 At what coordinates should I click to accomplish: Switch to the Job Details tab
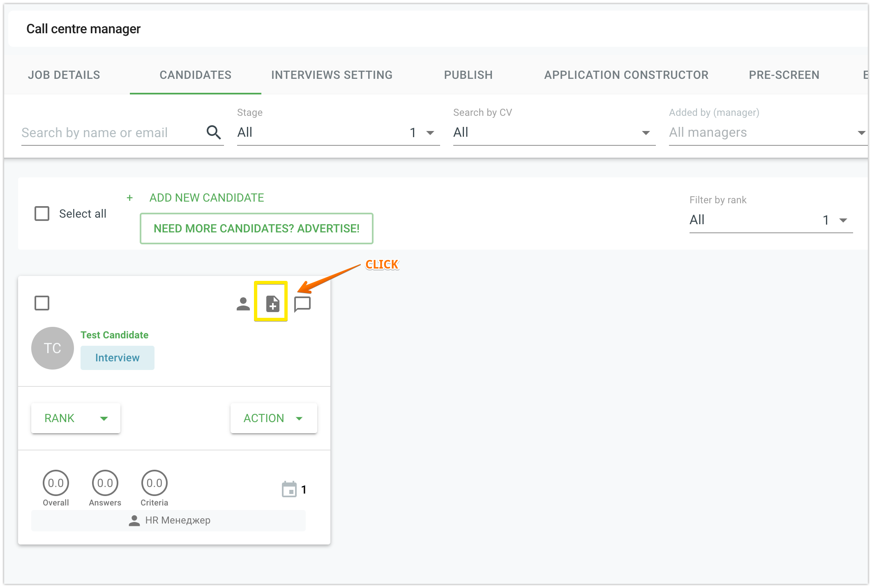click(x=64, y=75)
